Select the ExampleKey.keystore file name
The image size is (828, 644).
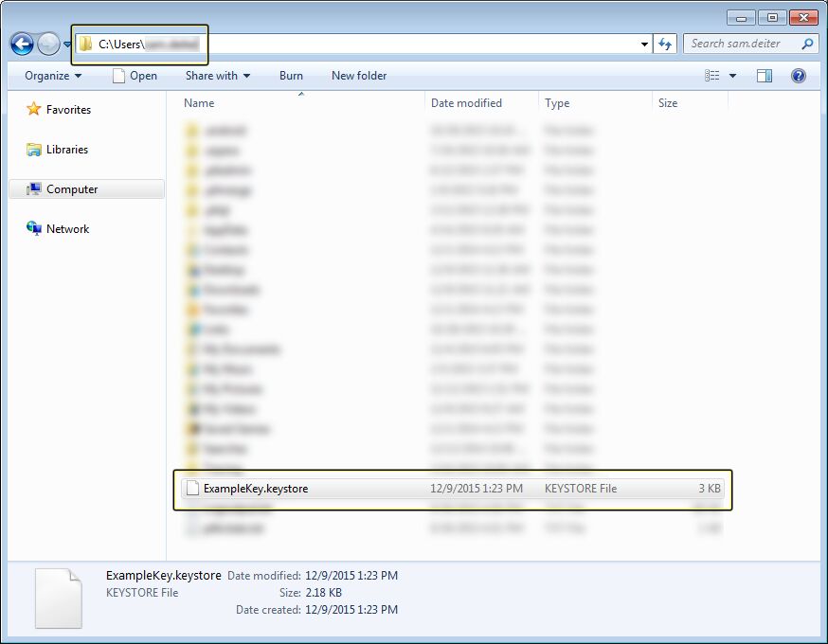(x=256, y=489)
